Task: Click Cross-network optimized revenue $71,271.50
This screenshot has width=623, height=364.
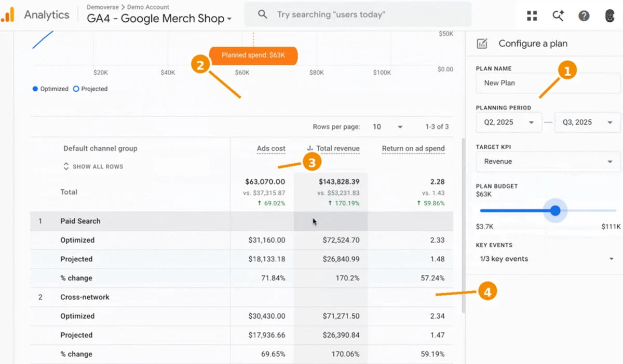Action: (x=341, y=316)
